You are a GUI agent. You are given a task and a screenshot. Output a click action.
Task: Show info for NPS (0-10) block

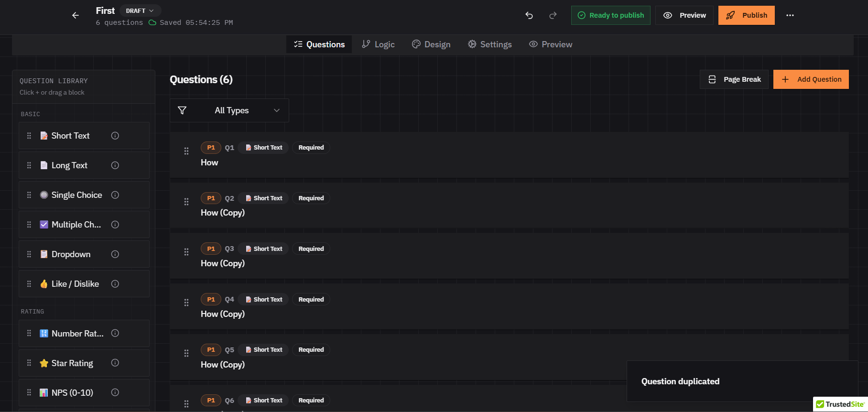coord(115,392)
